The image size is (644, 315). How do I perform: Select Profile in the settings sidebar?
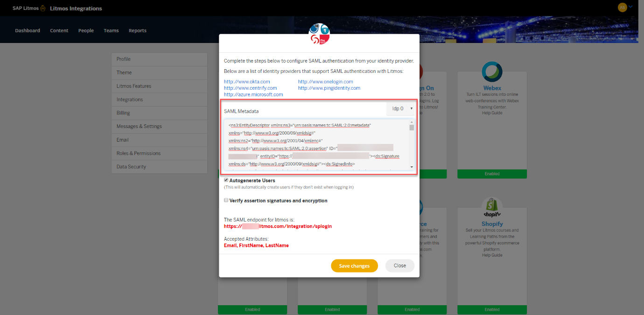(x=159, y=59)
